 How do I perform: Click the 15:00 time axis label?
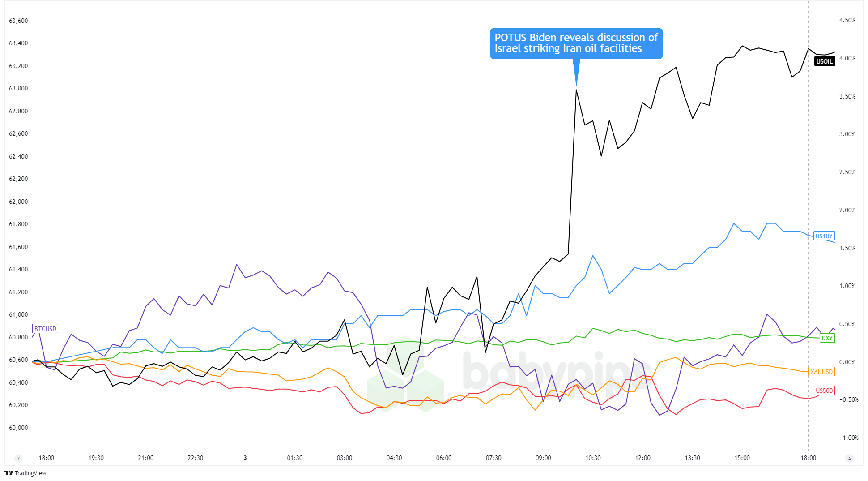742,458
